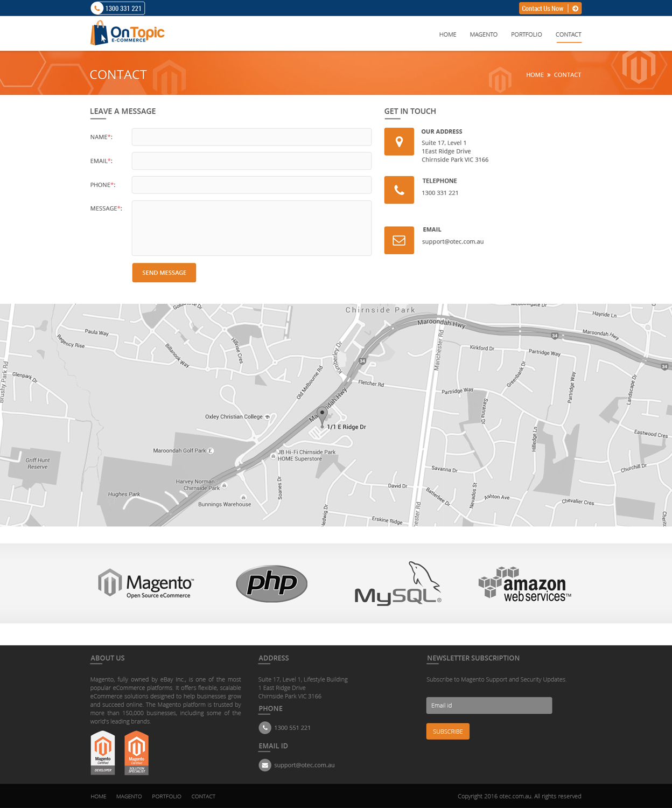This screenshot has height=808, width=672.
Task: Click Bunnings Warehouse on the map
Action: (x=225, y=504)
